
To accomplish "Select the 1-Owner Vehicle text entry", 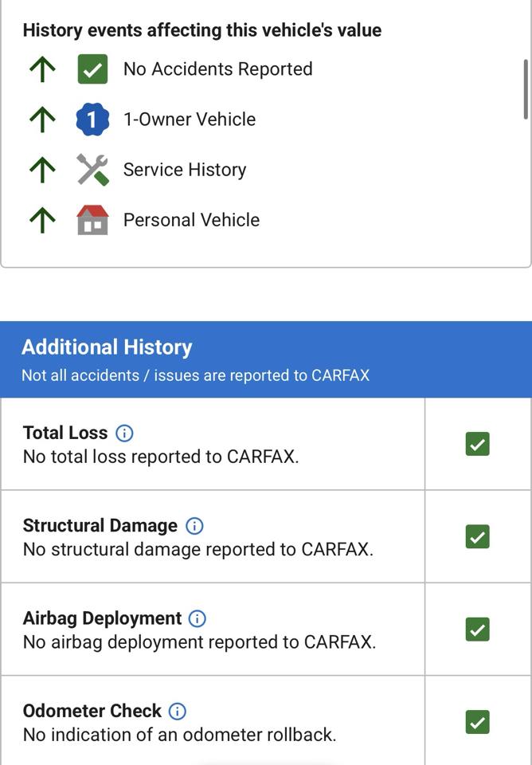I will 190,120.
